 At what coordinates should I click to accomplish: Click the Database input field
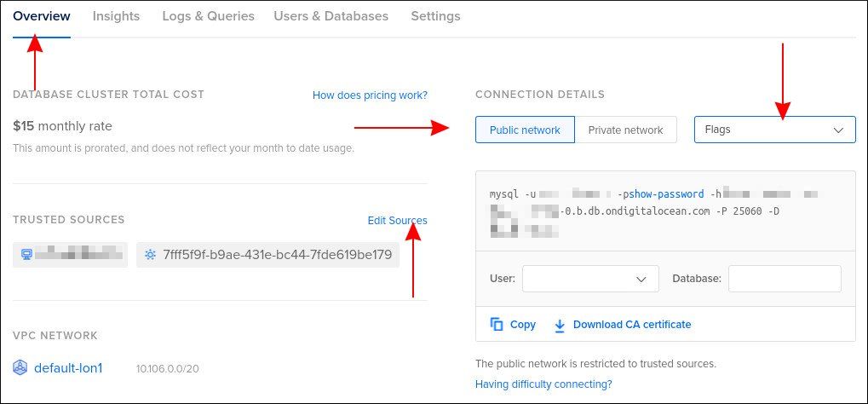click(x=785, y=279)
